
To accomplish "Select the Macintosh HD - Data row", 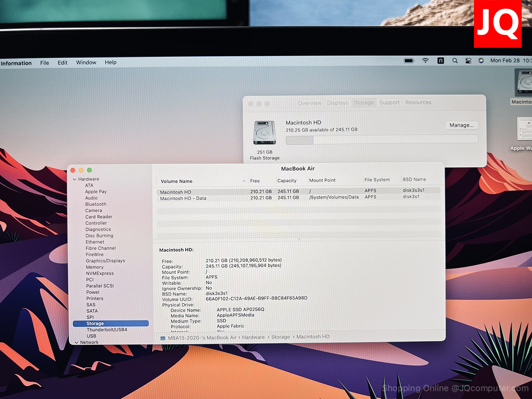I will (x=298, y=198).
